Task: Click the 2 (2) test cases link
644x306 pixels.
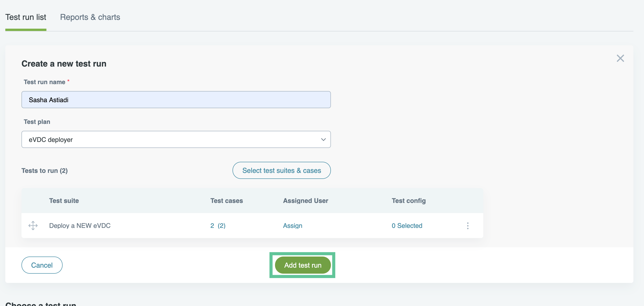Action: pyautogui.click(x=218, y=225)
